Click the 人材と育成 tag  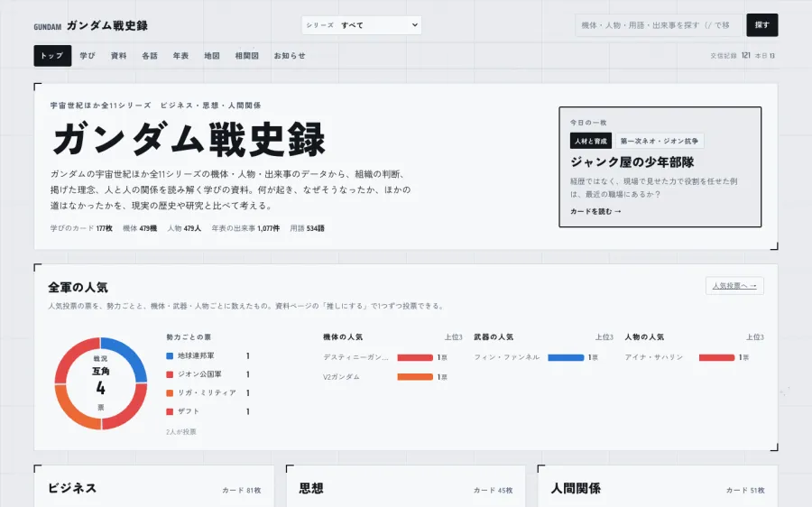point(591,141)
